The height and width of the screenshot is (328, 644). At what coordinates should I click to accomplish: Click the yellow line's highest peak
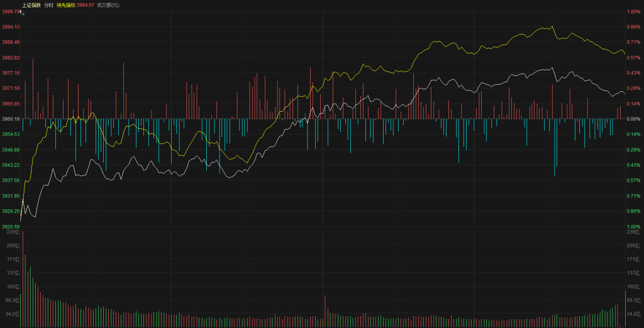[x=552, y=26]
